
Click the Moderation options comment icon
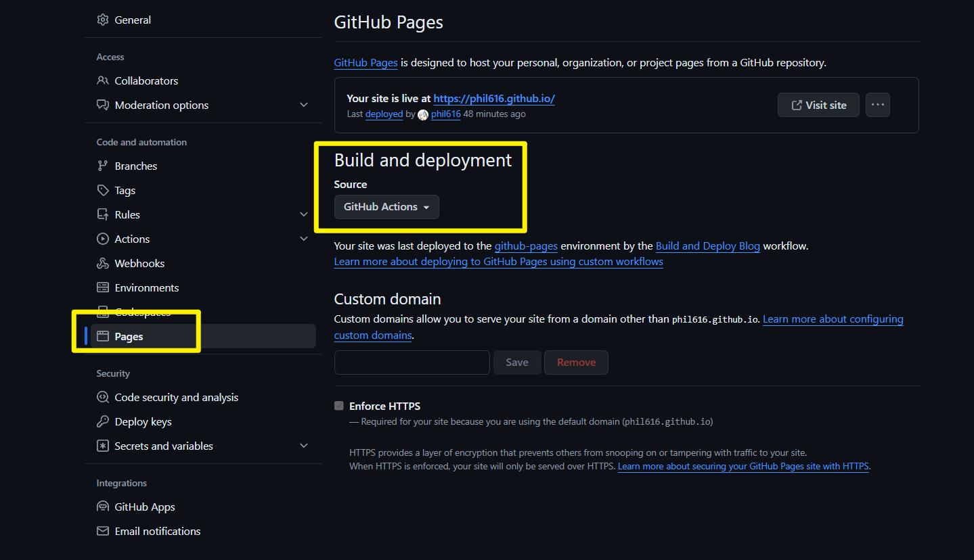[103, 105]
